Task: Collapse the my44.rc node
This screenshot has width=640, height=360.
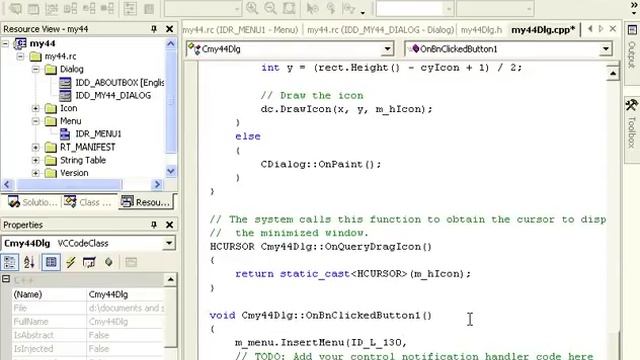Action: point(20,56)
